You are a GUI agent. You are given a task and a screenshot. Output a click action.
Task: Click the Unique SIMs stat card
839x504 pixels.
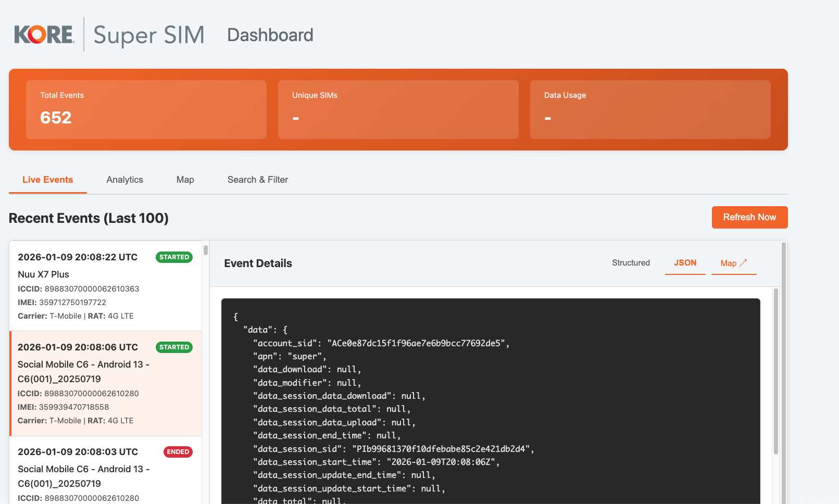pos(398,109)
